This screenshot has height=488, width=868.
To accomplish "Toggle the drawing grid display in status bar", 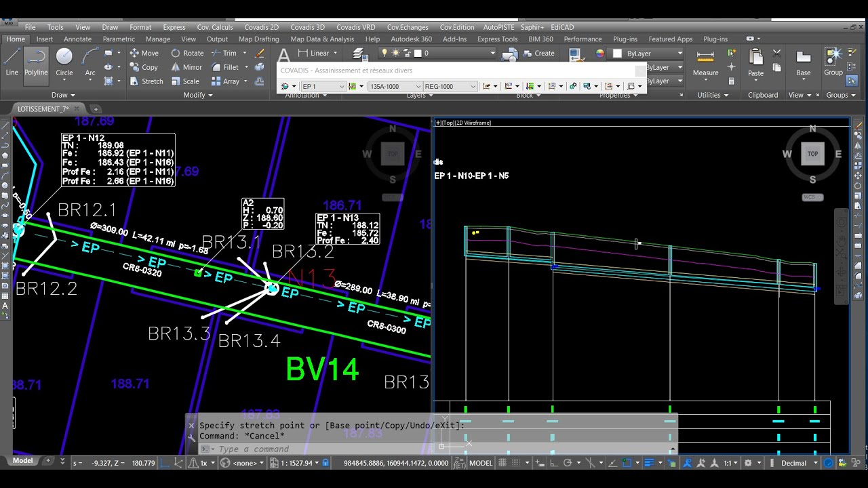I will (x=504, y=463).
